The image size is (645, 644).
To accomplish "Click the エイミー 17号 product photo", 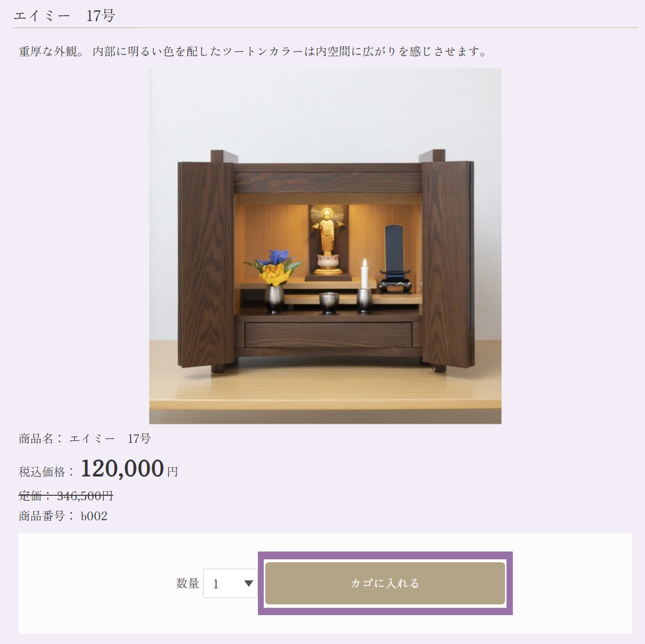I will [325, 246].
